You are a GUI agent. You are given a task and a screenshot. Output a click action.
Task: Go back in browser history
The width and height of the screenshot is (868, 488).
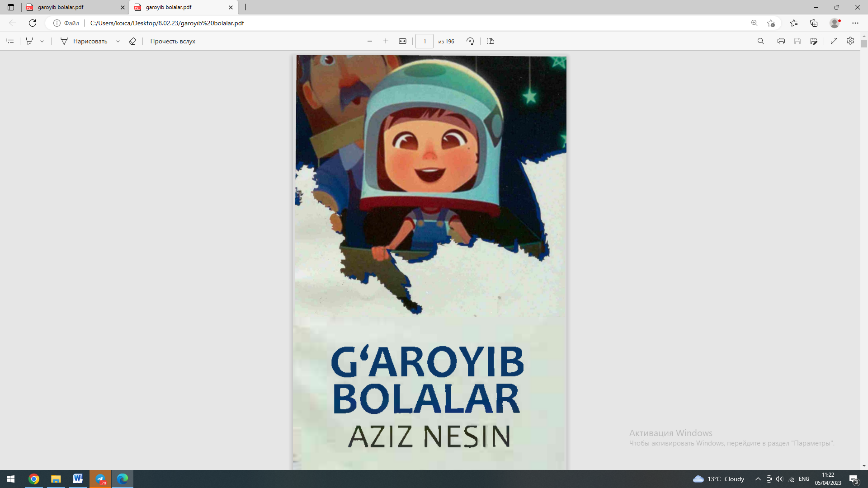coord(13,23)
